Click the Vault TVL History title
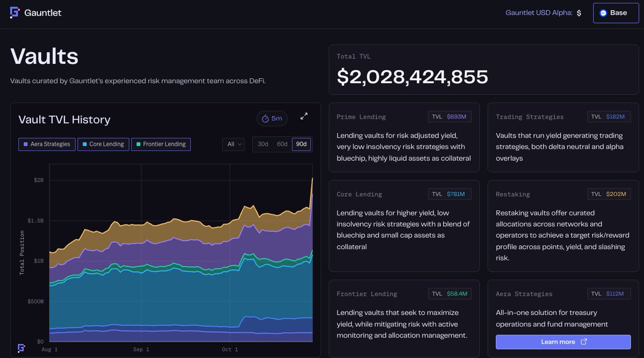Viewport: 644px width, 358px height. pyautogui.click(x=64, y=120)
